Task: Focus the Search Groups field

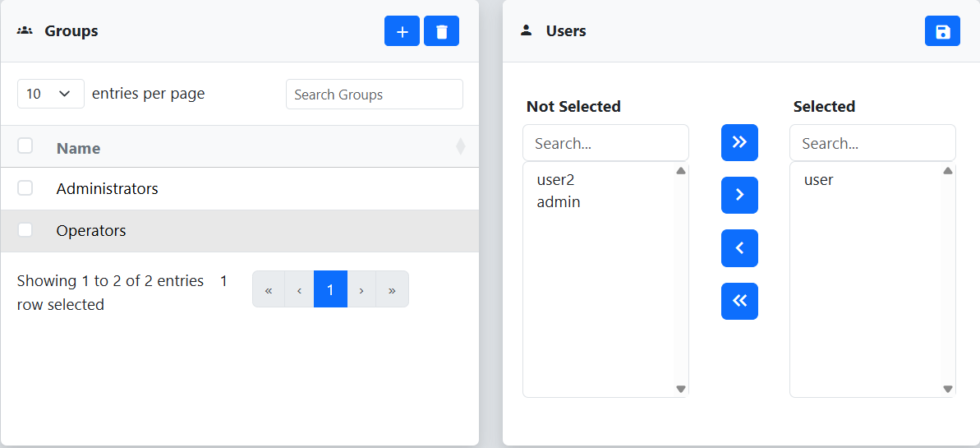Action: (375, 95)
